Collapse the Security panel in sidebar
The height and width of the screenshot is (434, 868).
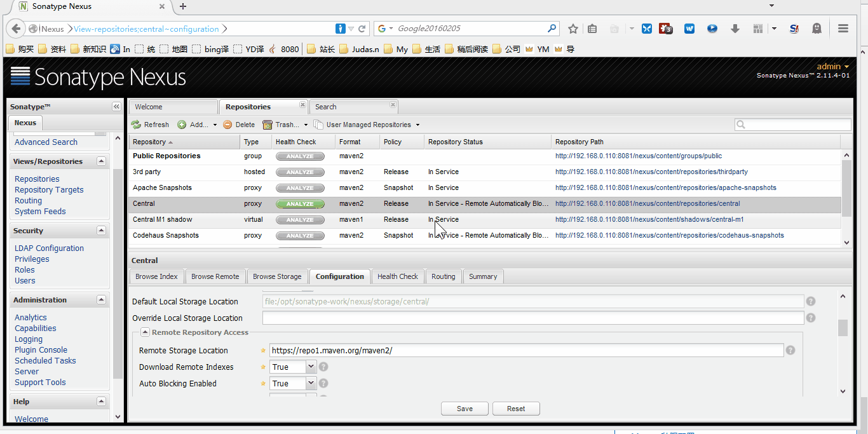click(x=101, y=231)
